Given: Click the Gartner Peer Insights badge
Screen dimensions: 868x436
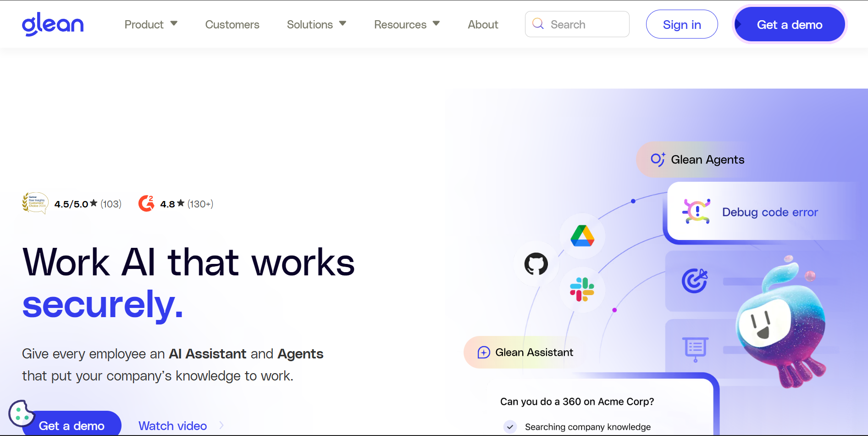Looking at the screenshot, I should [x=35, y=203].
